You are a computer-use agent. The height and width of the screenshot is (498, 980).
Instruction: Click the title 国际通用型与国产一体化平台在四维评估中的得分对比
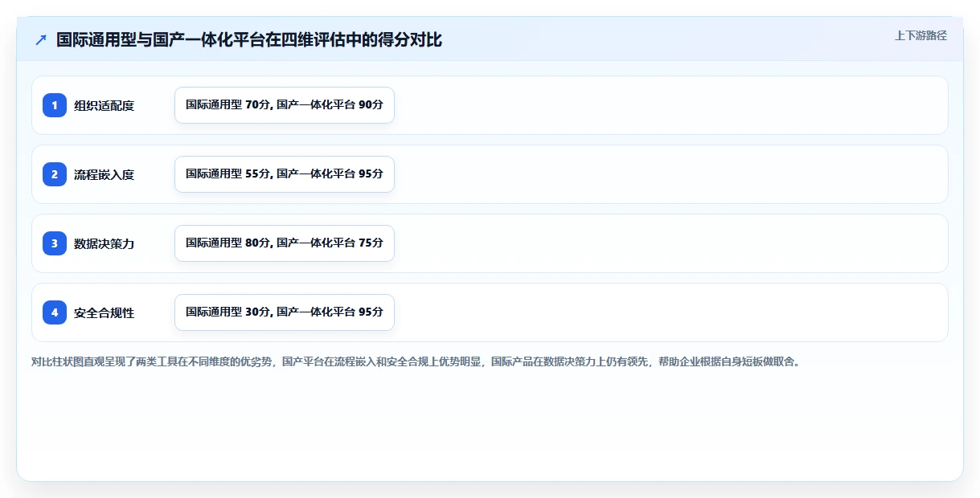pos(249,40)
